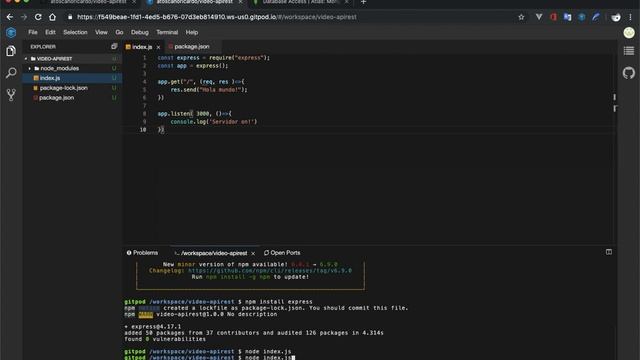Go forward in browser history

pyautogui.click(x=24, y=17)
